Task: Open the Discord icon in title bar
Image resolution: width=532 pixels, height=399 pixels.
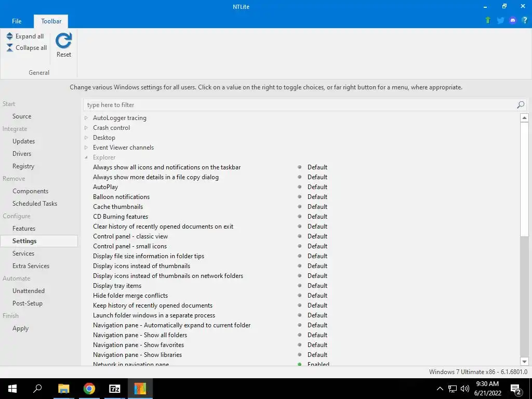Action: point(513,20)
